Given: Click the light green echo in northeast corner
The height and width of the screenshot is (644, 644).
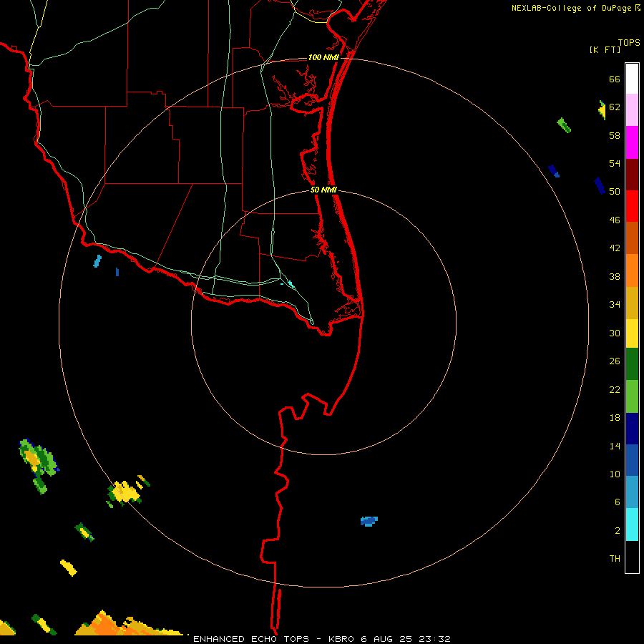Looking at the screenshot, I should (564, 125).
